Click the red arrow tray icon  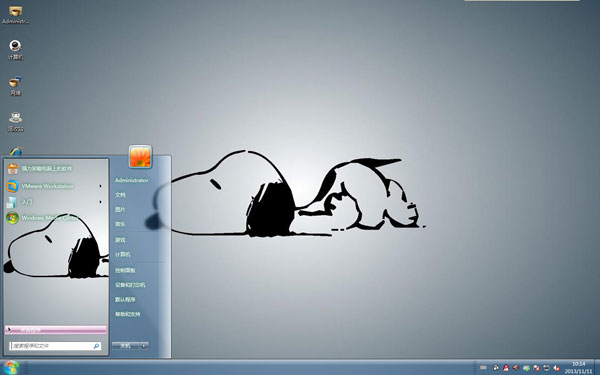point(516,368)
